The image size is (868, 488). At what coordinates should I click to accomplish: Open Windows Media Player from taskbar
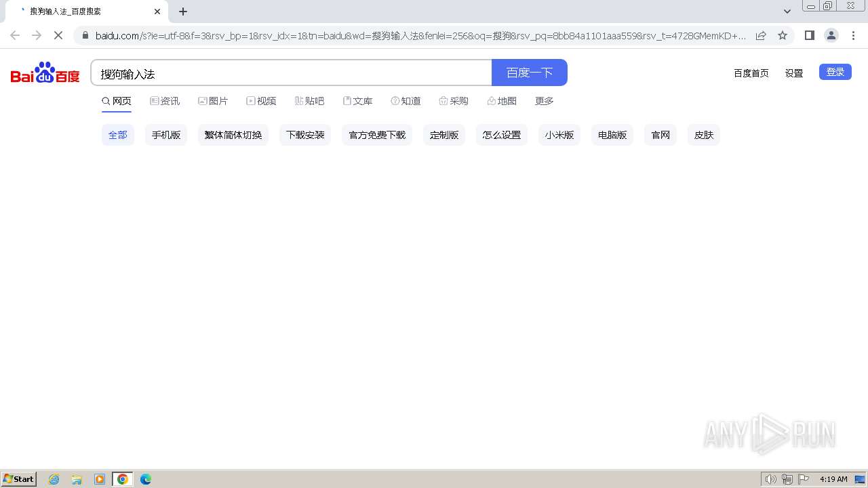(100, 479)
